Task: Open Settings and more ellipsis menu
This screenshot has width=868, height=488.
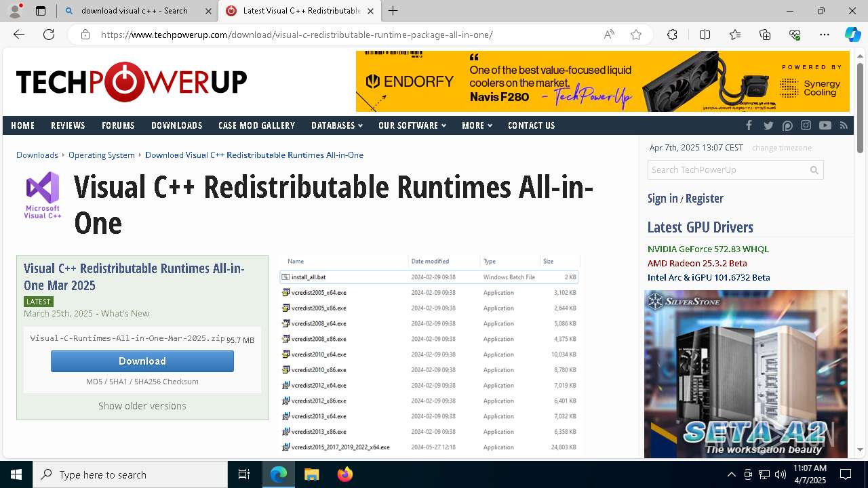Action: (x=825, y=35)
